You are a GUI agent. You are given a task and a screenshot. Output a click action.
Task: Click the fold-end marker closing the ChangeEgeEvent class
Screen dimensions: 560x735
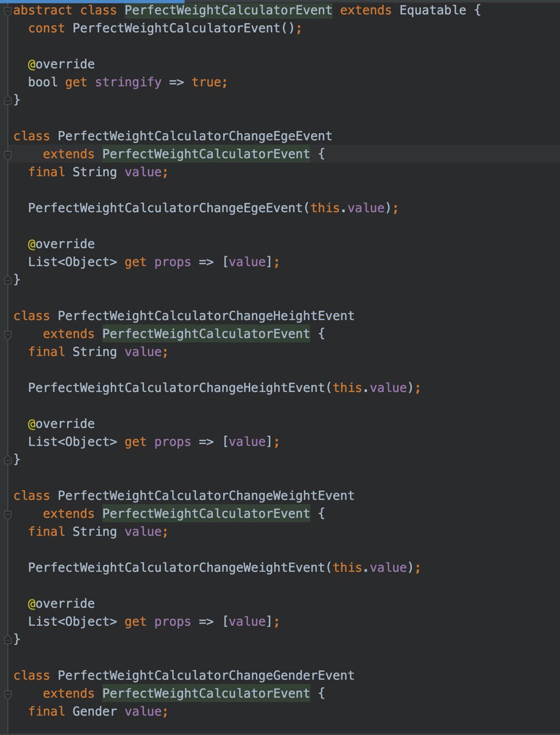click(x=7, y=280)
